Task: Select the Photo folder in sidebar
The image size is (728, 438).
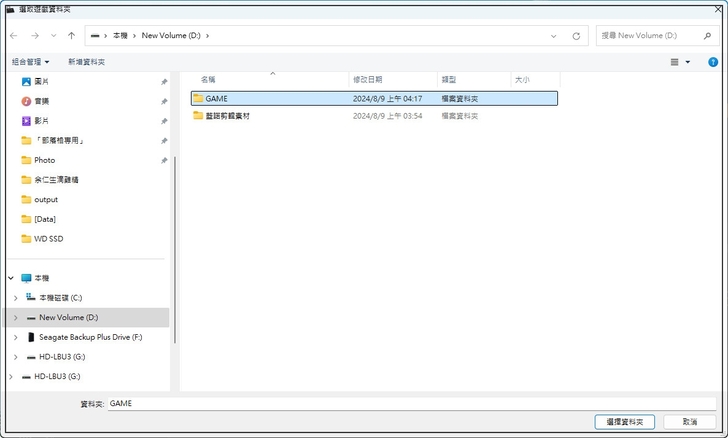Action: point(44,160)
